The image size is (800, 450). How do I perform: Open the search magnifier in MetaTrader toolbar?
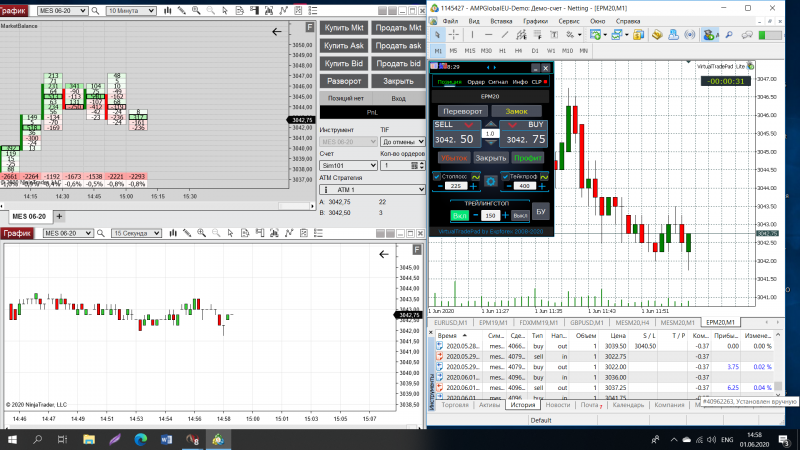coord(729,35)
